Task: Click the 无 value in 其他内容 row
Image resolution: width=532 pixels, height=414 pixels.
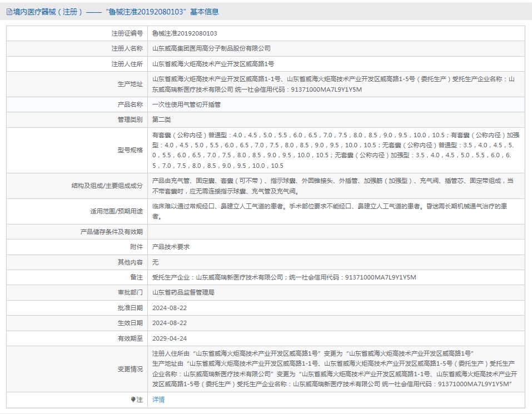Action: 156,262
